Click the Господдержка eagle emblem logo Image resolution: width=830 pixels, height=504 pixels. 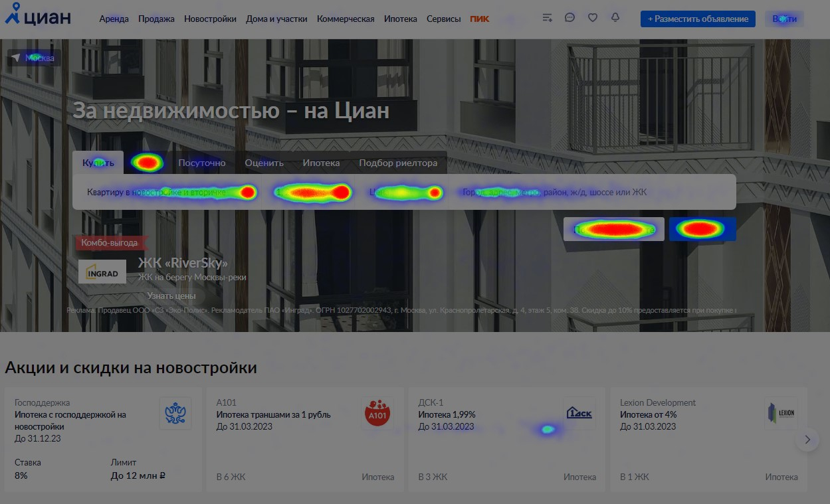click(x=175, y=414)
